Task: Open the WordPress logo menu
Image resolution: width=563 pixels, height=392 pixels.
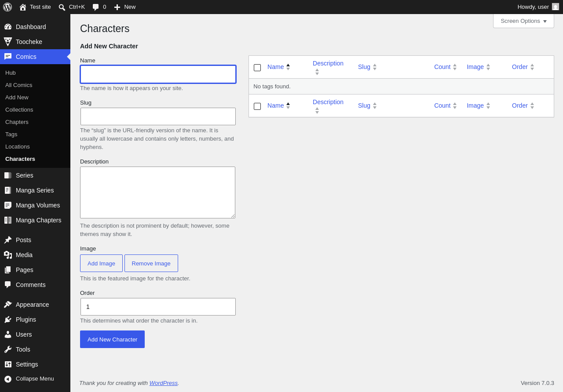Action: pyautogui.click(x=7, y=7)
